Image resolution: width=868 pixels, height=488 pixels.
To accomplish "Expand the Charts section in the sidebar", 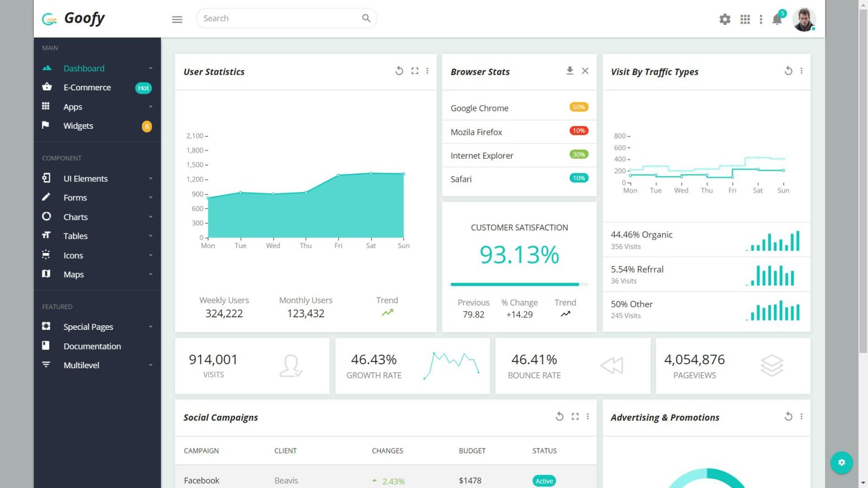I will (x=75, y=217).
